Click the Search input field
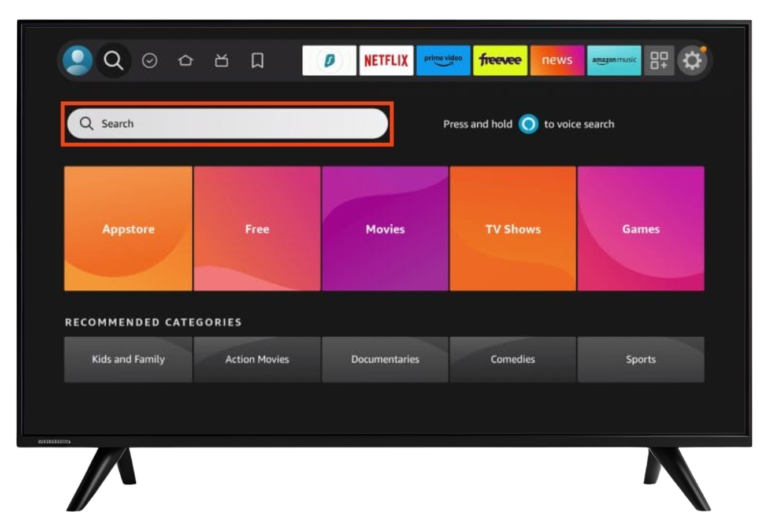This screenshot has height=525, width=768. click(227, 124)
